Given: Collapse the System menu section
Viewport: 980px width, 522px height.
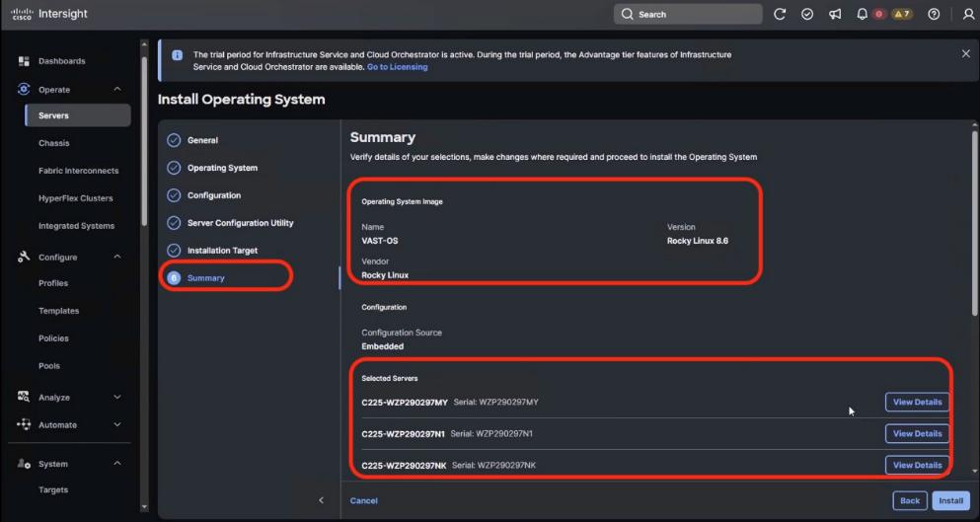Looking at the screenshot, I should tap(117, 463).
